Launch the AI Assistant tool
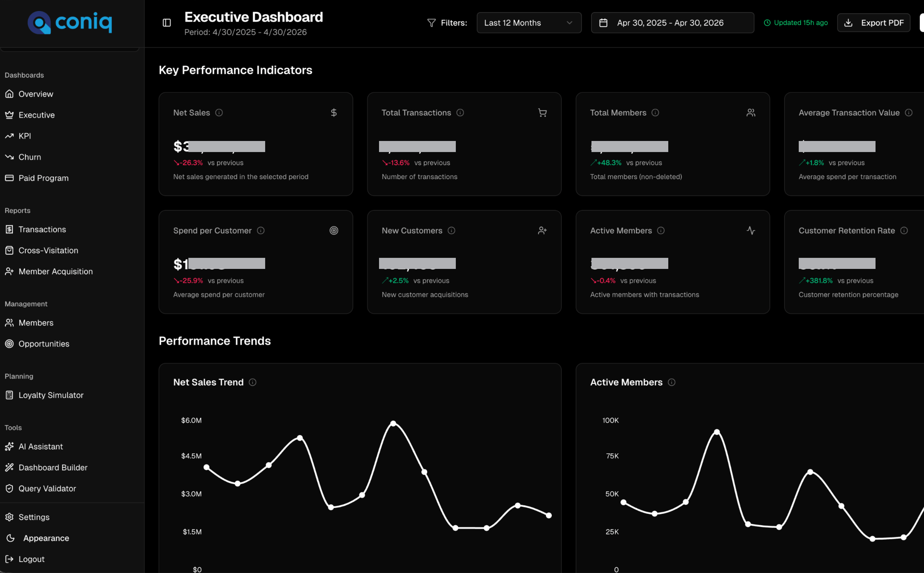The height and width of the screenshot is (573, 924). tap(41, 446)
